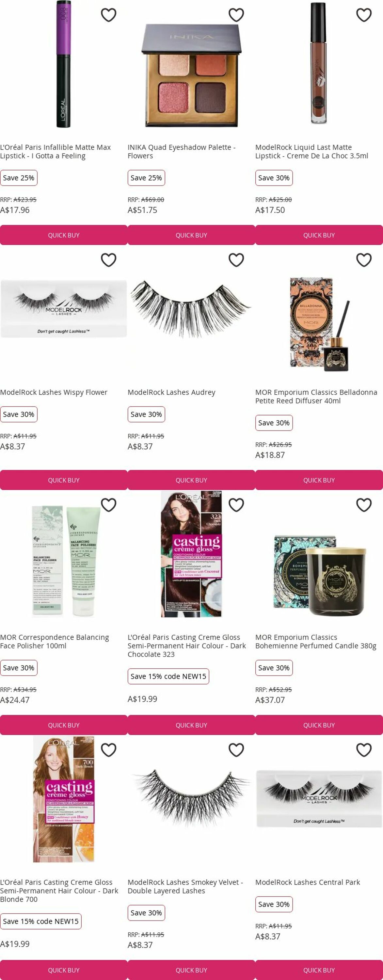Image resolution: width=383 pixels, height=980 pixels.
Task: Toggle wishlist heart on Casting Creme Gloss Dark Blonde 700
Action: pyautogui.click(x=108, y=750)
